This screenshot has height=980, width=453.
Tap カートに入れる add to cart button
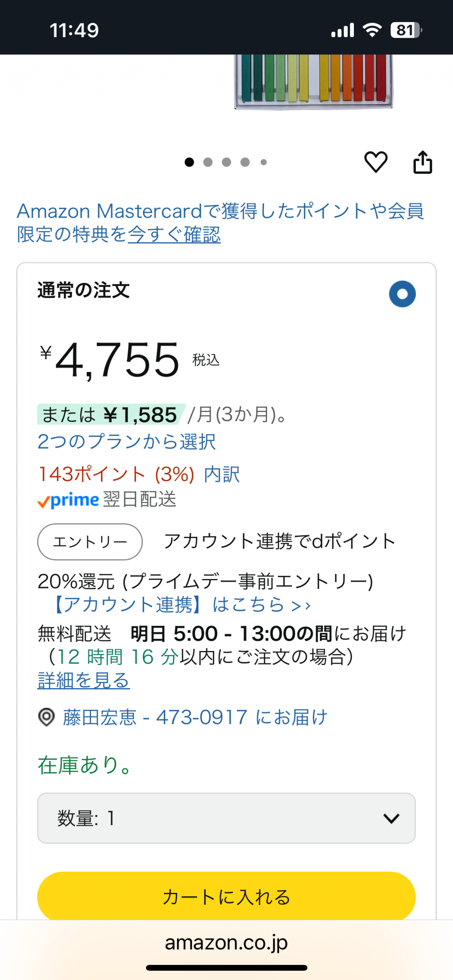click(226, 896)
